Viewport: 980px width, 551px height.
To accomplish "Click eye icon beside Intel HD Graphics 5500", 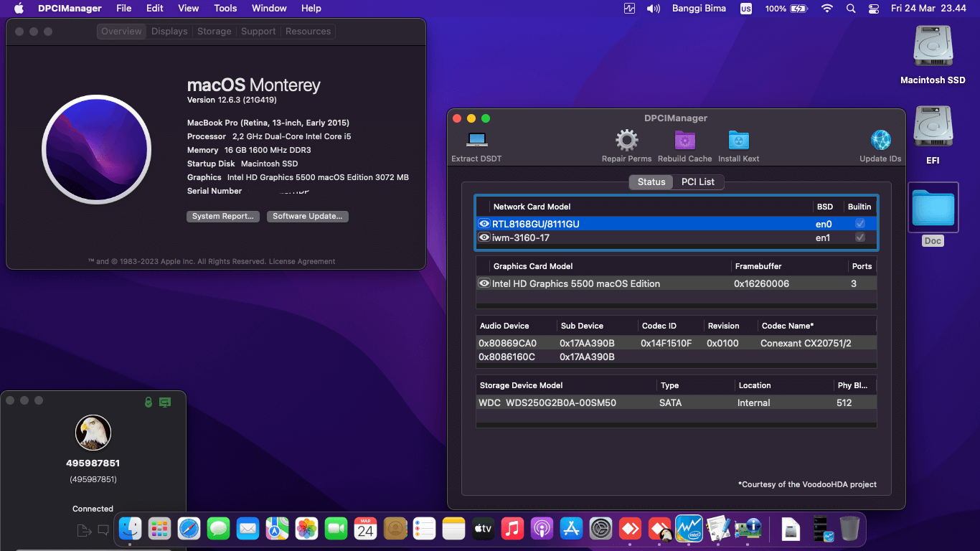I will tap(484, 283).
